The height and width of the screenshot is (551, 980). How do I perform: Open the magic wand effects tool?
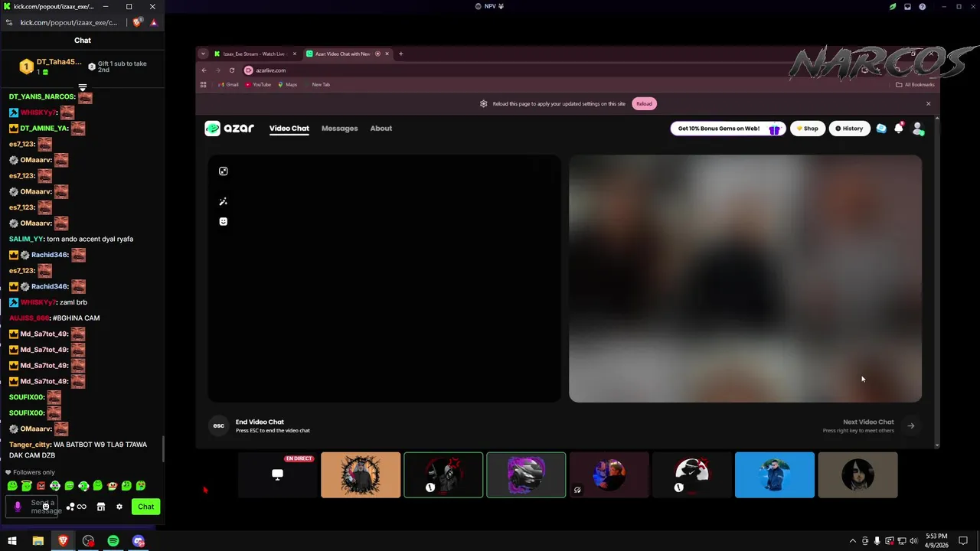[223, 201]
